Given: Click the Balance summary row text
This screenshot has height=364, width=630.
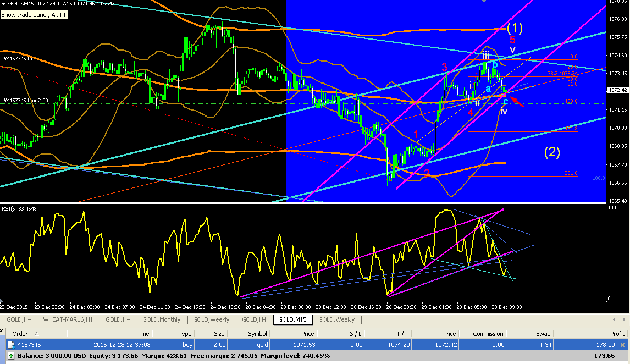Looking at the screenshot, I should [174, 356].
